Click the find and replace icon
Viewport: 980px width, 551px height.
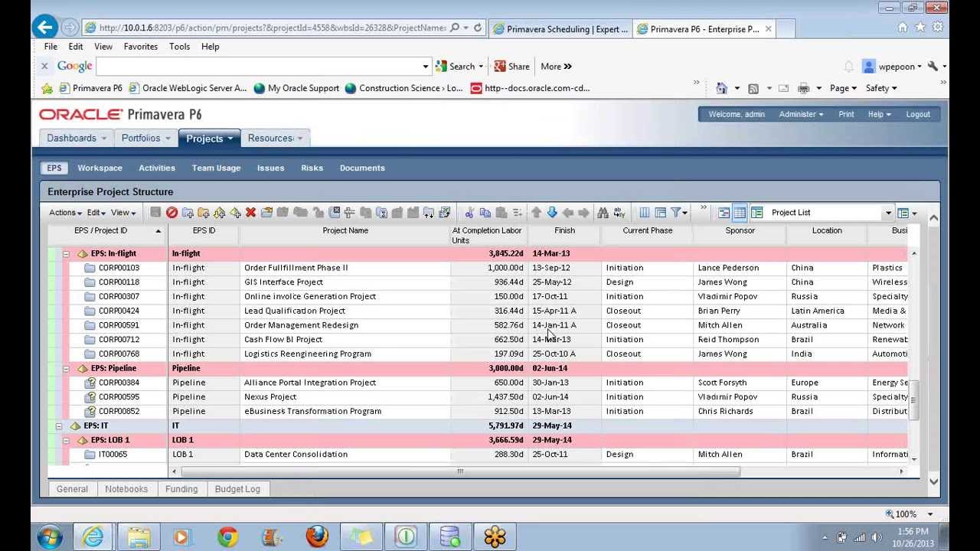619,213
